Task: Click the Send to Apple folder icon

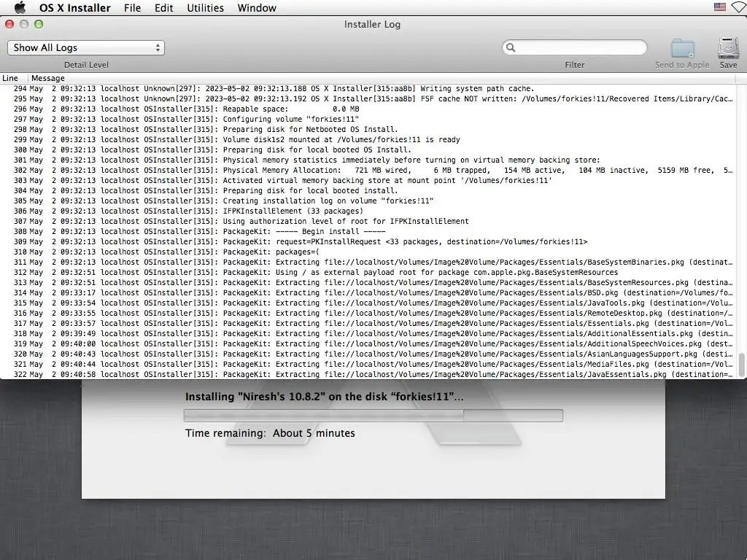Action: pyautogui.click(x=682, y=49)
